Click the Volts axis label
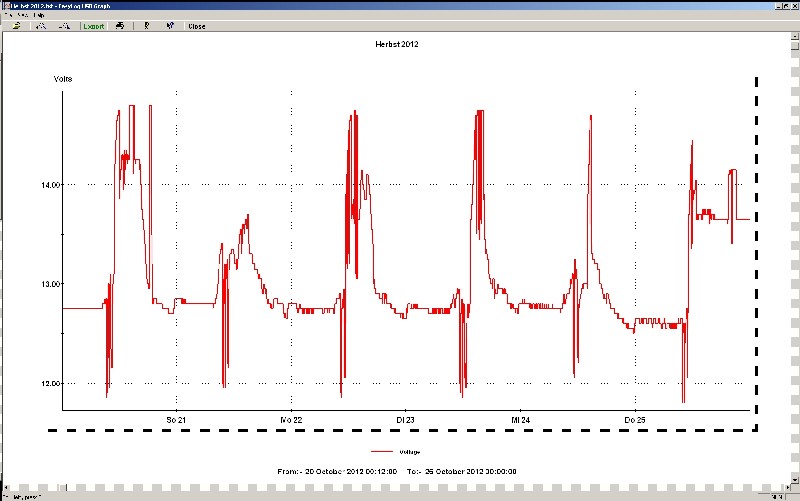The width and height of the screenshot is (800, 501). pyautogui.click(x=62, y=78)
